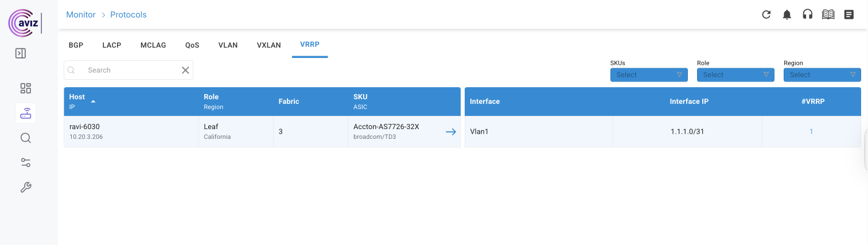Select the VXLAN tab
868x245 pixels.
(x=268, y=45)
